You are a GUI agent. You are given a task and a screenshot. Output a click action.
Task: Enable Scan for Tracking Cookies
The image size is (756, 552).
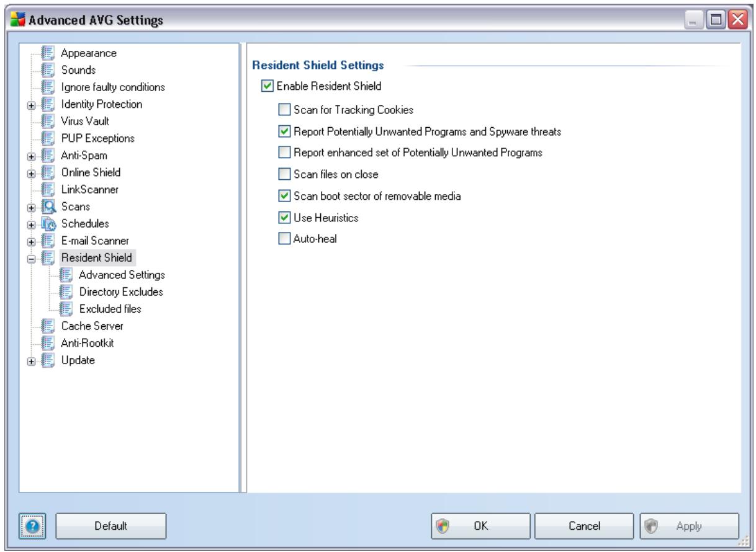(x=284, y=110)
